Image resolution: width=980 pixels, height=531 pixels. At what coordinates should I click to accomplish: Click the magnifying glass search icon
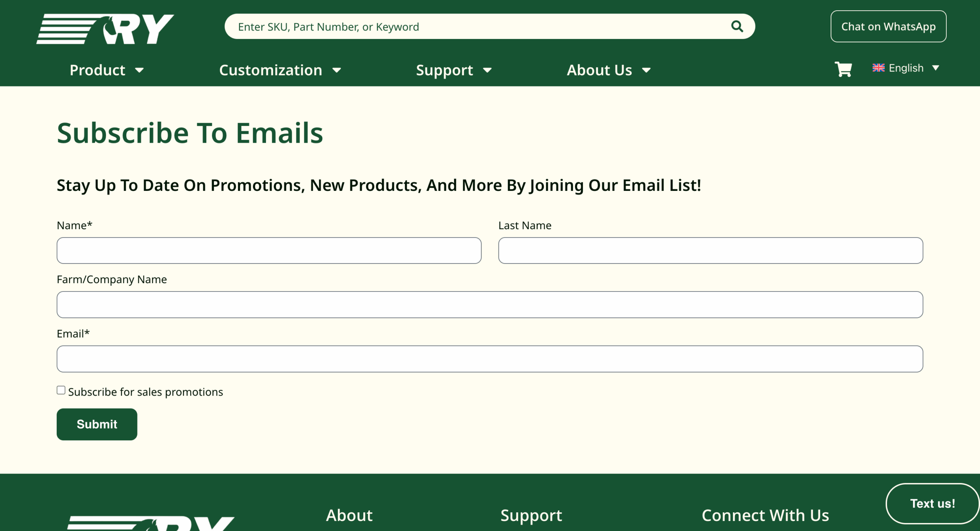pos(737,26)
